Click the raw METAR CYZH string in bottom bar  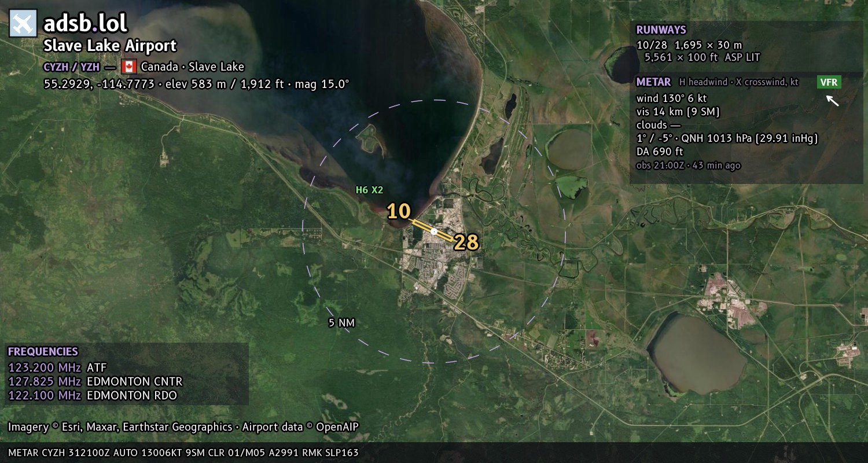pyautogui.click(x=183, y=453)
